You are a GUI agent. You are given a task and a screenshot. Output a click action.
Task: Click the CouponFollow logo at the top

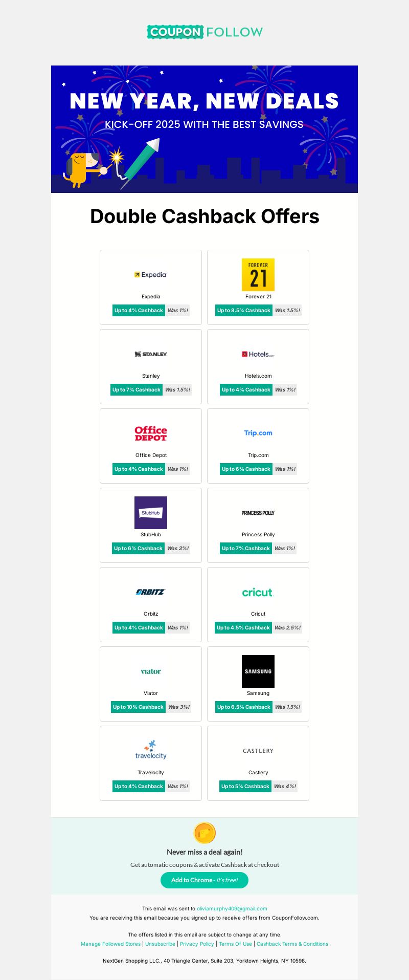point(204,32)
